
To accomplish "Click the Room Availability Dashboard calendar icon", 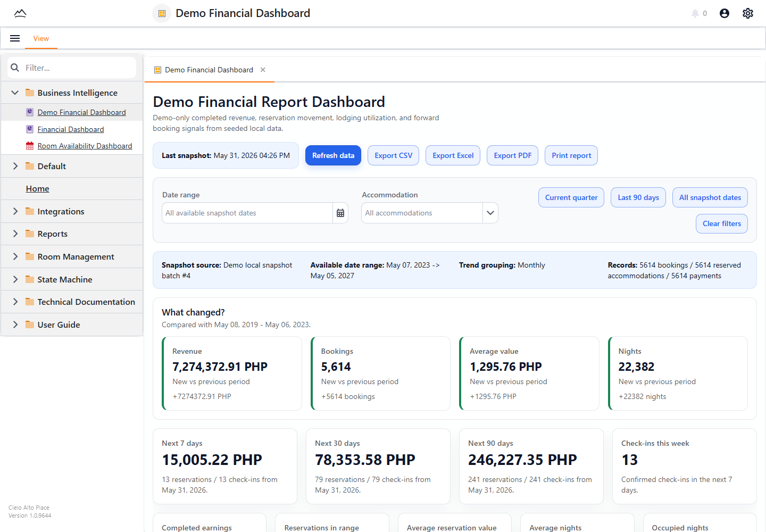I will pos(30,146).
